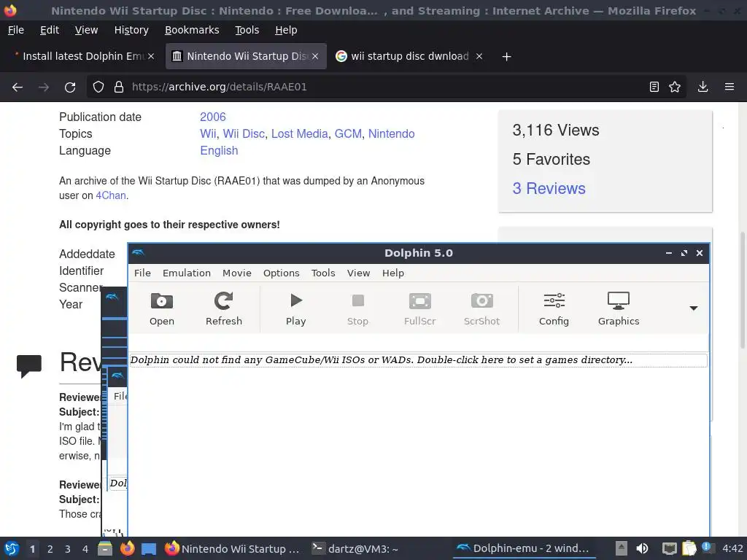Follow the 4Chan link in description
This screenshot has height=560, width=747.
pos(111,195)
